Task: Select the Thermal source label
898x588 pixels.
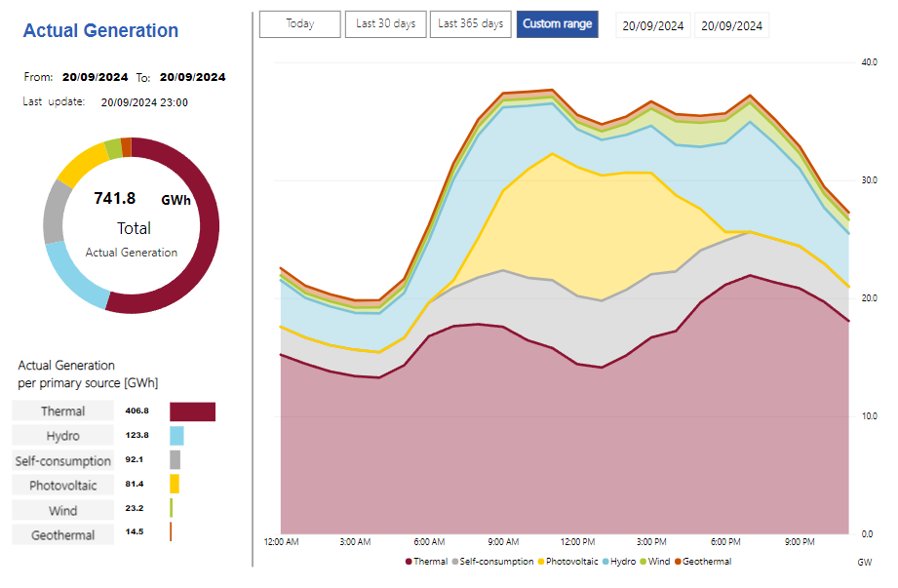Action: coord(62,412)
